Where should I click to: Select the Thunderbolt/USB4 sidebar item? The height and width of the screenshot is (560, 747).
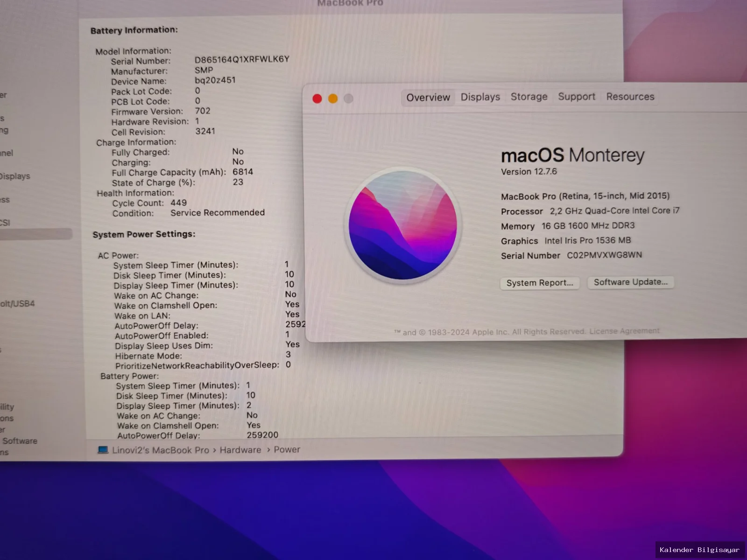pyautogui.click(x=17, y=304)
